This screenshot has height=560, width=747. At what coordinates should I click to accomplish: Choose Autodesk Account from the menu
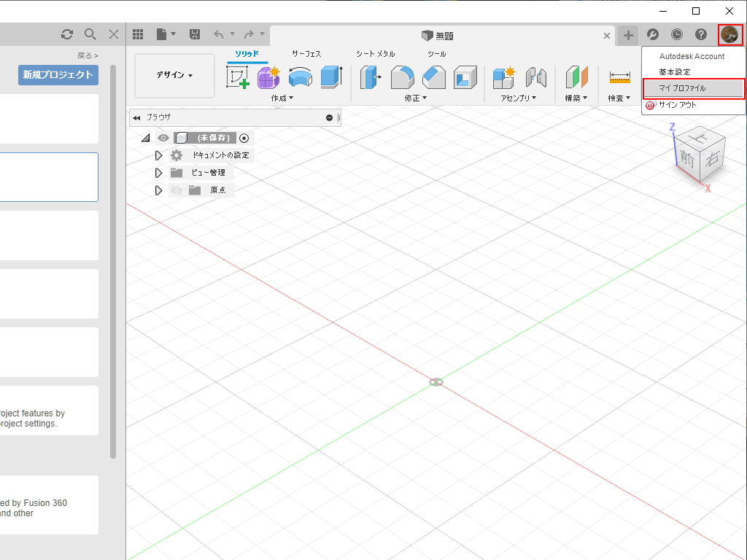pos(692,56)
